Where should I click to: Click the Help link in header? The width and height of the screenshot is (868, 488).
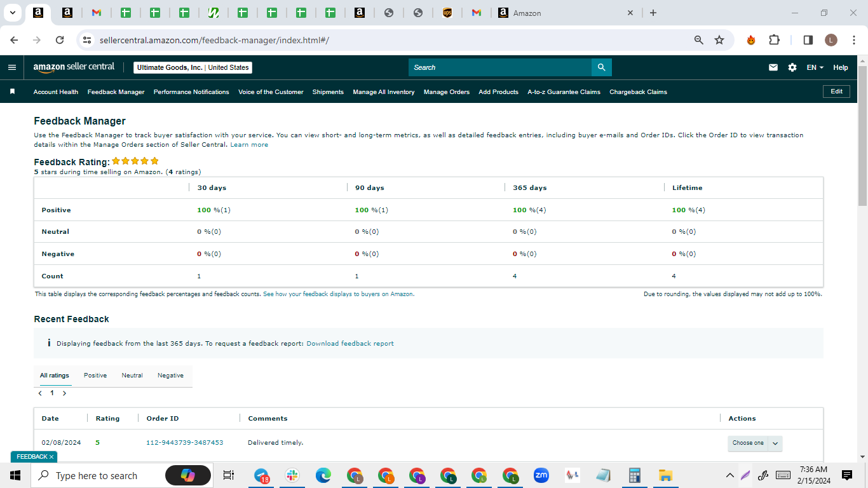click(841, 67)
